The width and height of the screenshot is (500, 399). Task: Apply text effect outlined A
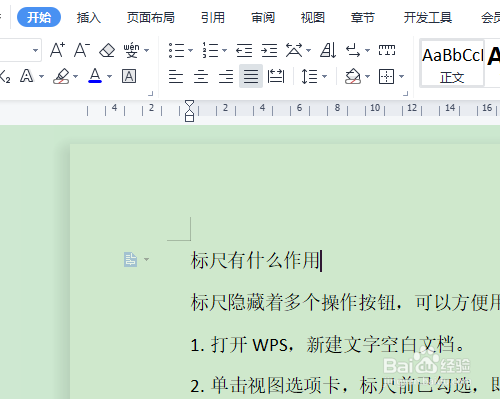[27, 76]
